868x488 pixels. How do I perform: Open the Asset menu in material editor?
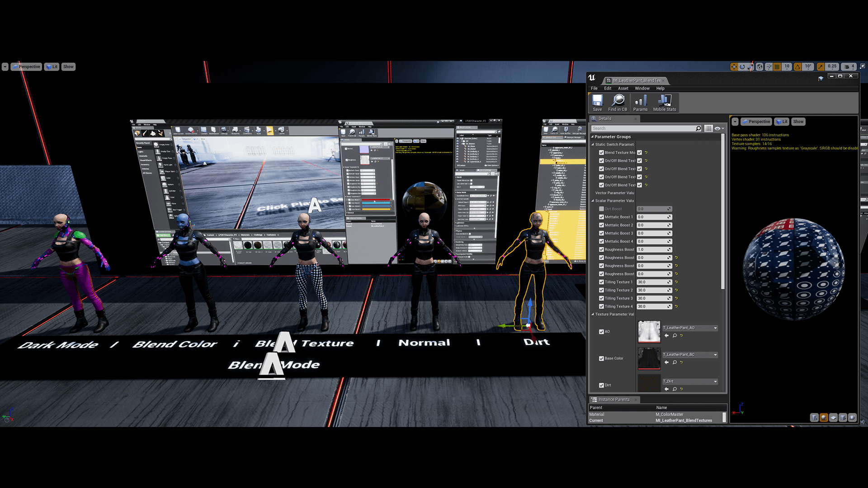tap(623, 88)
